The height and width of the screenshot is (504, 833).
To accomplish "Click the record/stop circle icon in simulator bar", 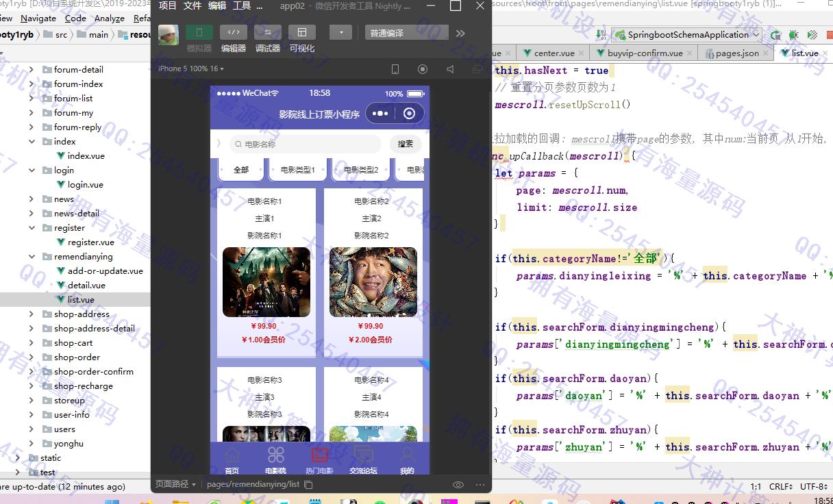I will tap(423, 68).
